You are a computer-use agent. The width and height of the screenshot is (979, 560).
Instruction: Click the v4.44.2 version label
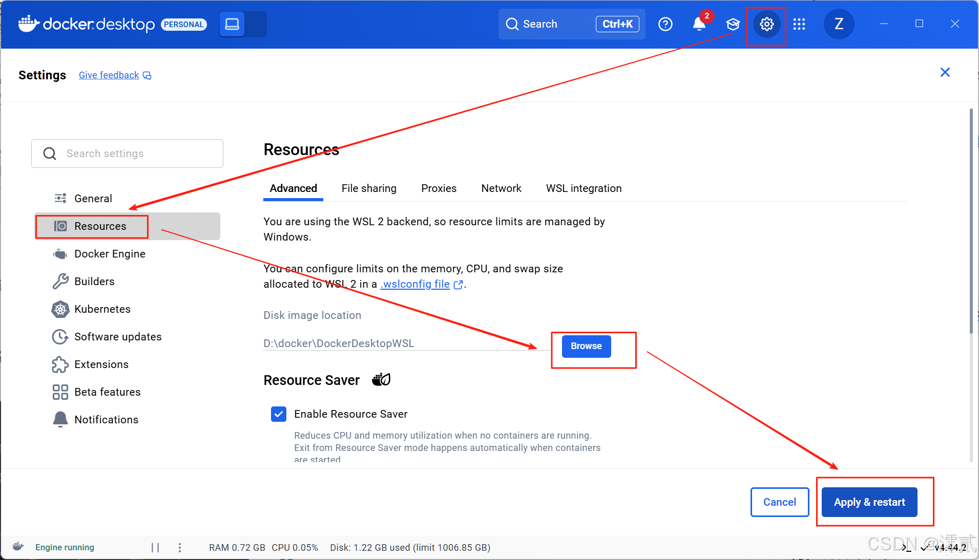point(950,547)
